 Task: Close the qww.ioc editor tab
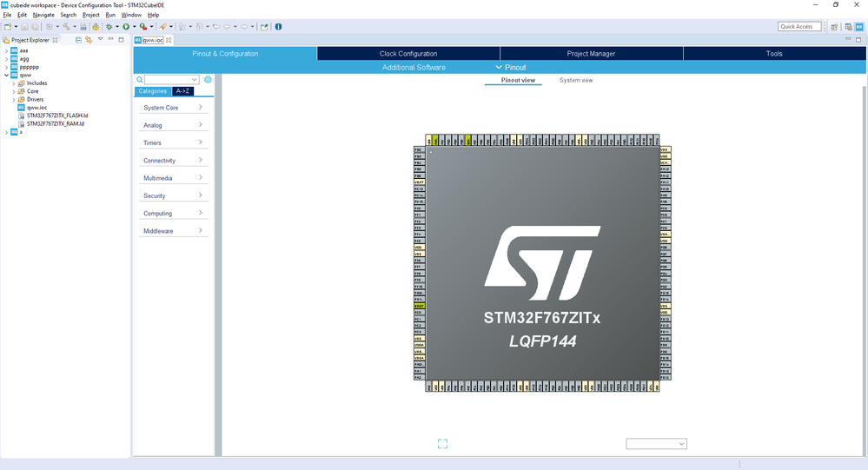tap(169, 40)
